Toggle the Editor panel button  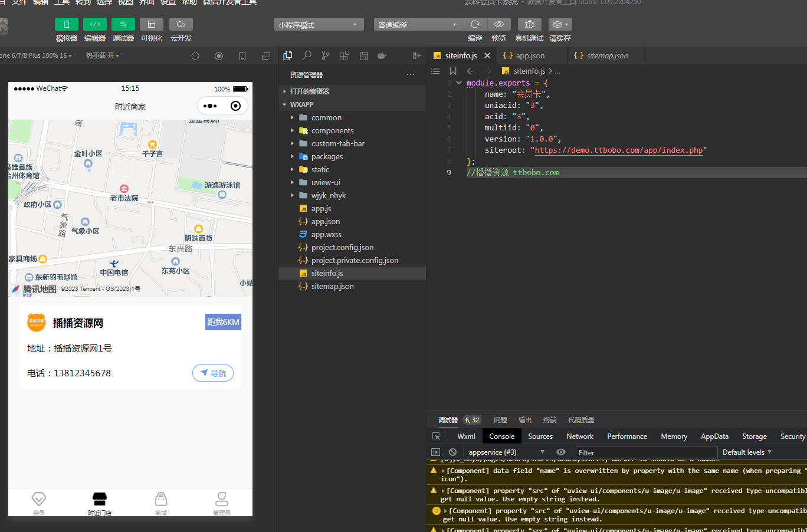pyautogui.click(x=95, y=24)
